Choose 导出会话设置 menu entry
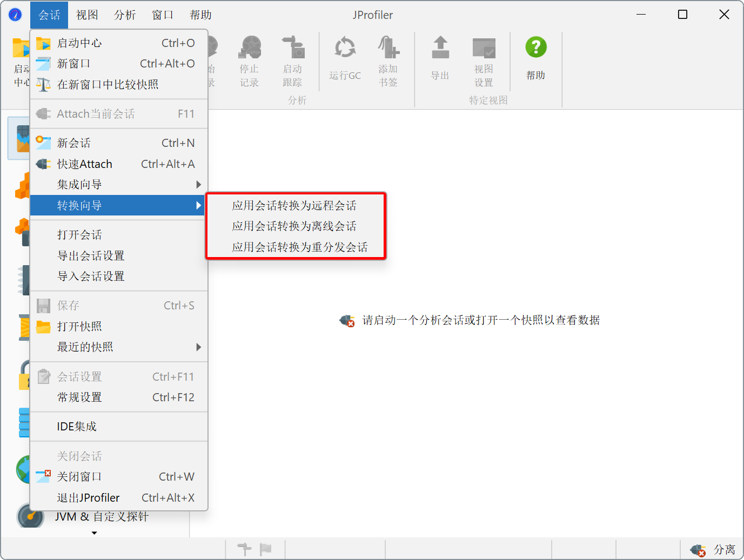 pyautogui.click(x=119, y=256)
